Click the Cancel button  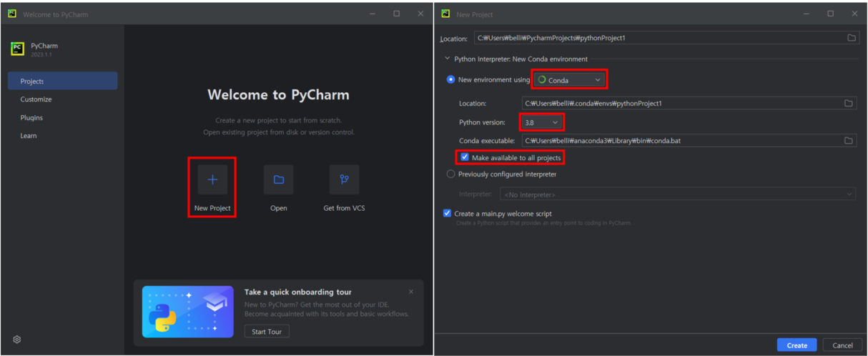842,345
